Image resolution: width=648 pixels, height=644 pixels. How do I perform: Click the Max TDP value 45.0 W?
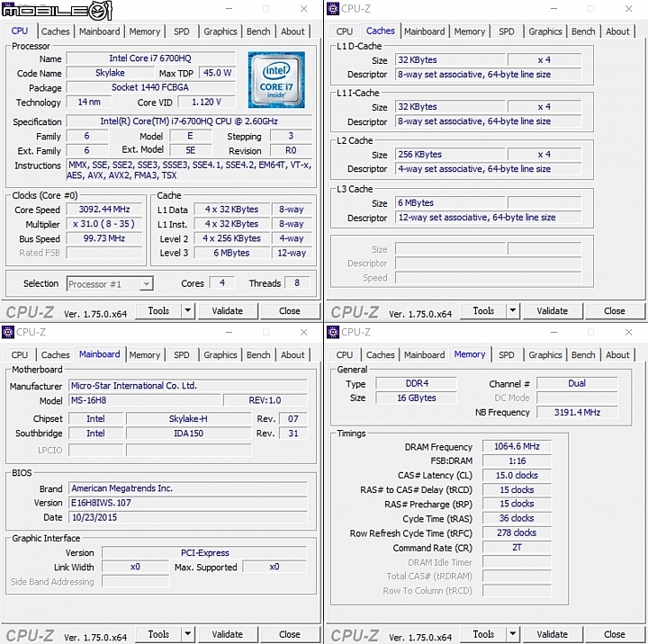click(217, 73)
